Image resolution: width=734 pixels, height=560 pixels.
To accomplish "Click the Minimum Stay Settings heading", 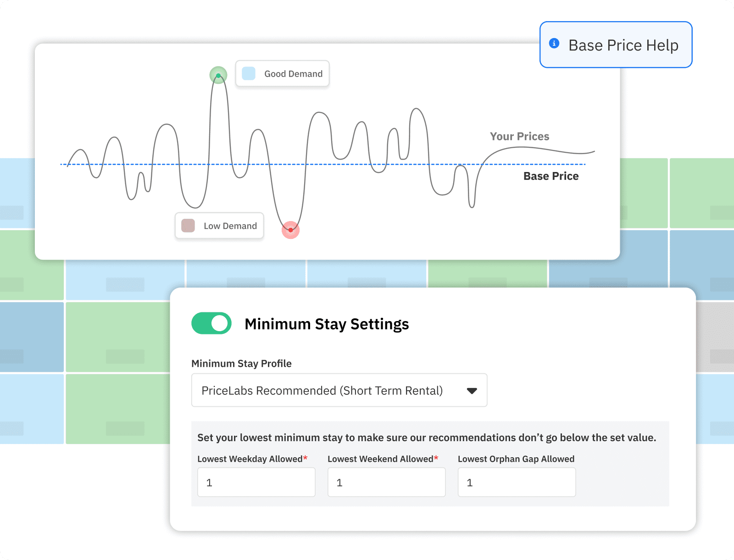I will tap(327, 324).
